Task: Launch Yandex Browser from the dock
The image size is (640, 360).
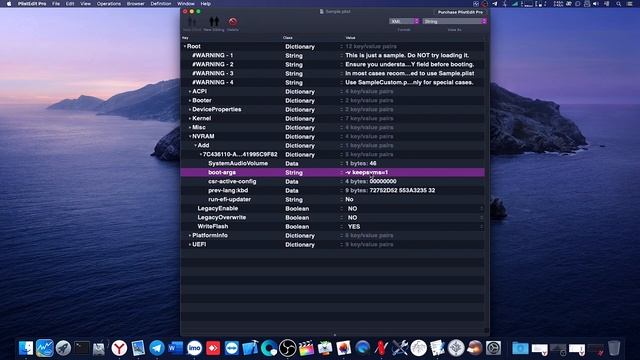Action: [x=119, y=348]
